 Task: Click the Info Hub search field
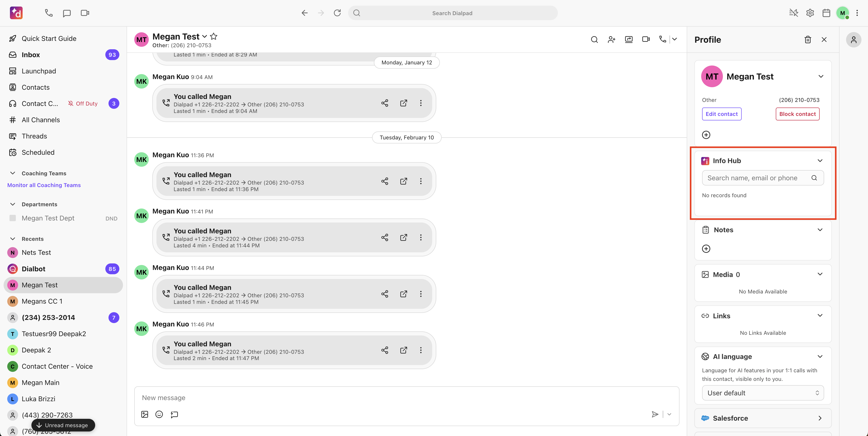point(763,178)
